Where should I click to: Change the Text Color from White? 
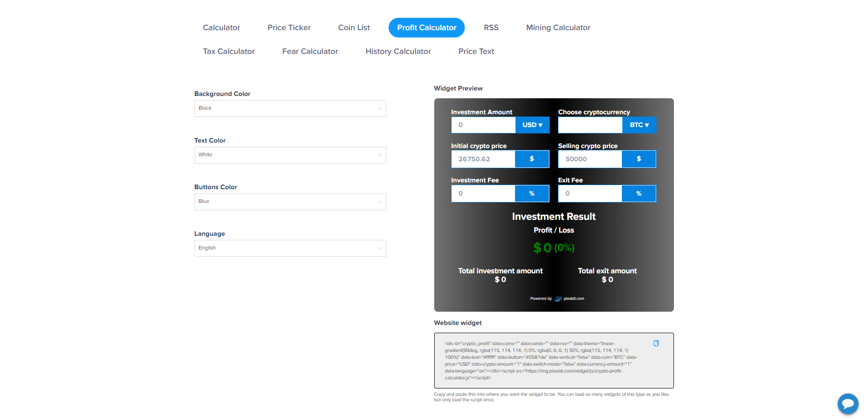click(290, 155)
